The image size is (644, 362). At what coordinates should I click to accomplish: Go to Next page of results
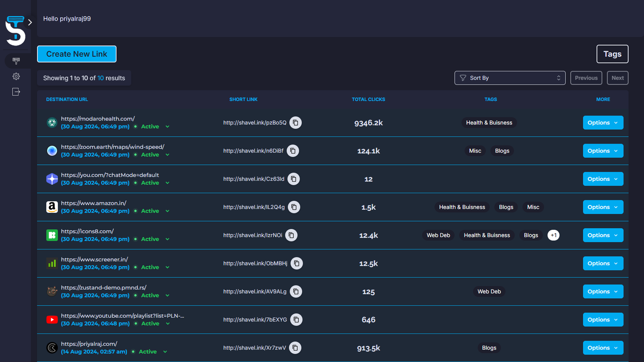[x=618, y=78]
